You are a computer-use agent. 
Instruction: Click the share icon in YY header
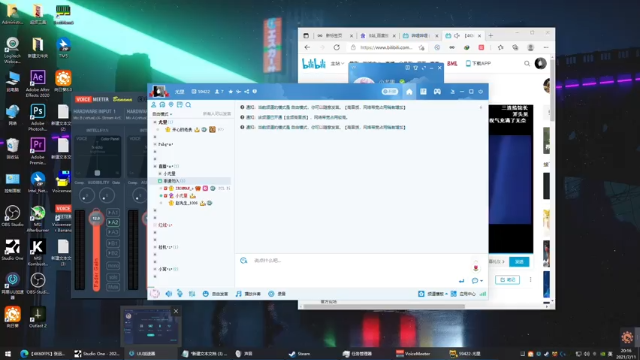click(247, 91)
